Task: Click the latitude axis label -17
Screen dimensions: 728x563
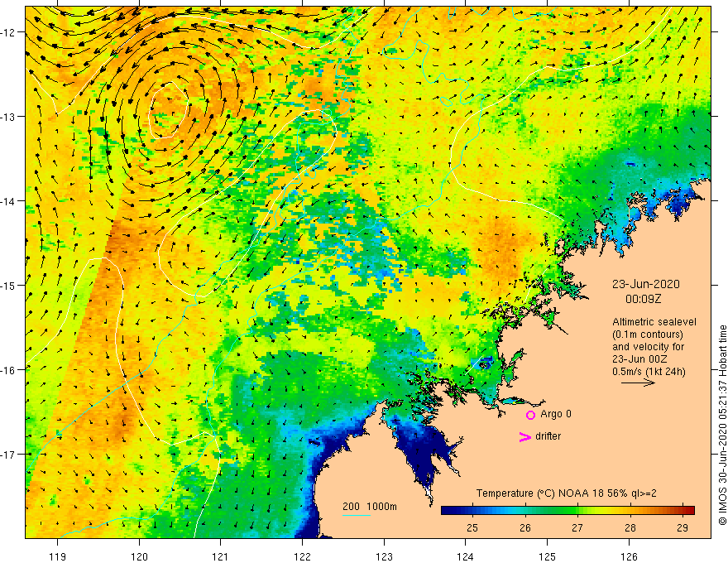Action: click(x=9, y=455)
